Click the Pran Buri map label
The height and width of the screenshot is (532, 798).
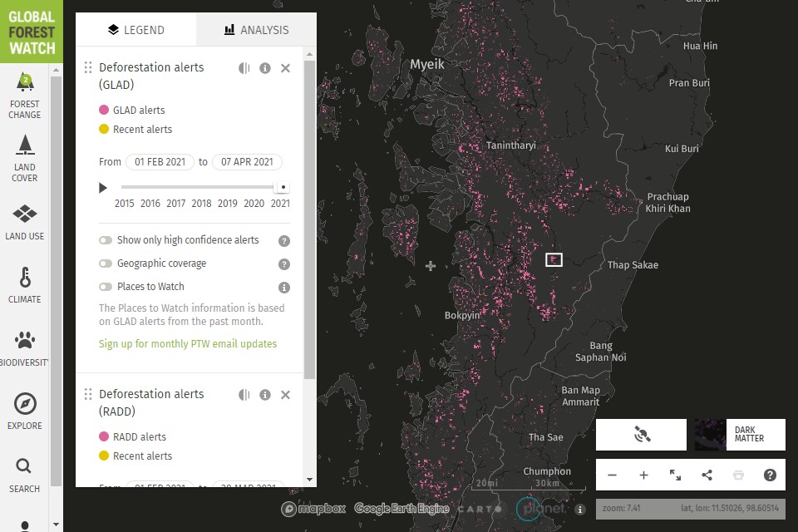click(689, 83)
